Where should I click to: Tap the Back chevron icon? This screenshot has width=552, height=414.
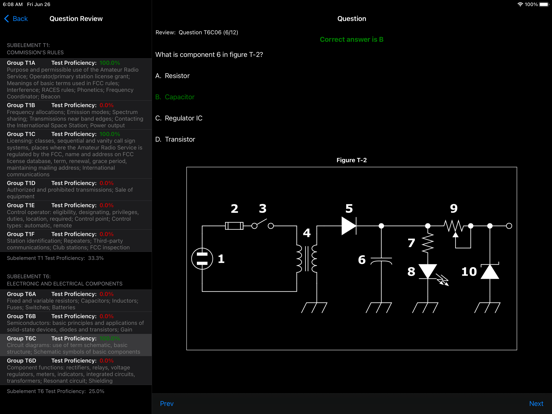(x=6, y=19)
